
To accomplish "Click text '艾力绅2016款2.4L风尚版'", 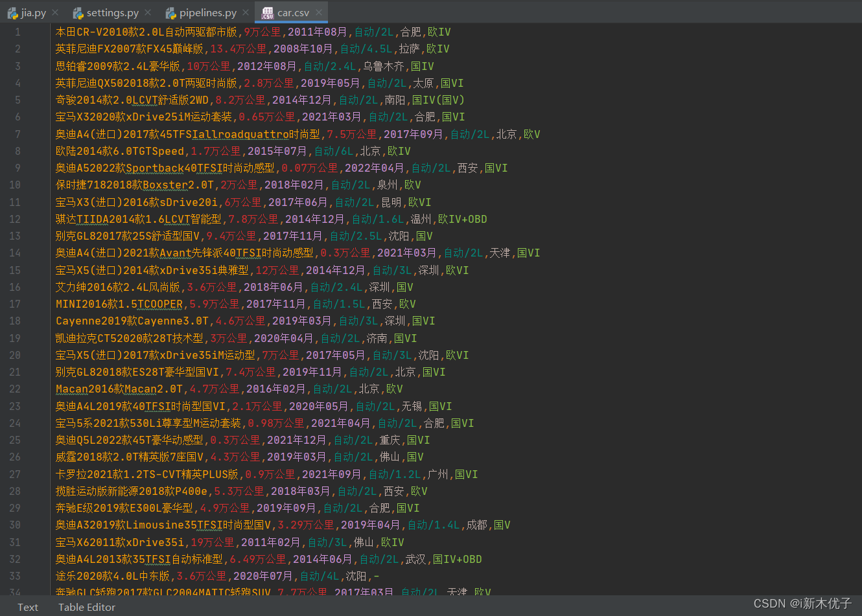I will point(118,287).
